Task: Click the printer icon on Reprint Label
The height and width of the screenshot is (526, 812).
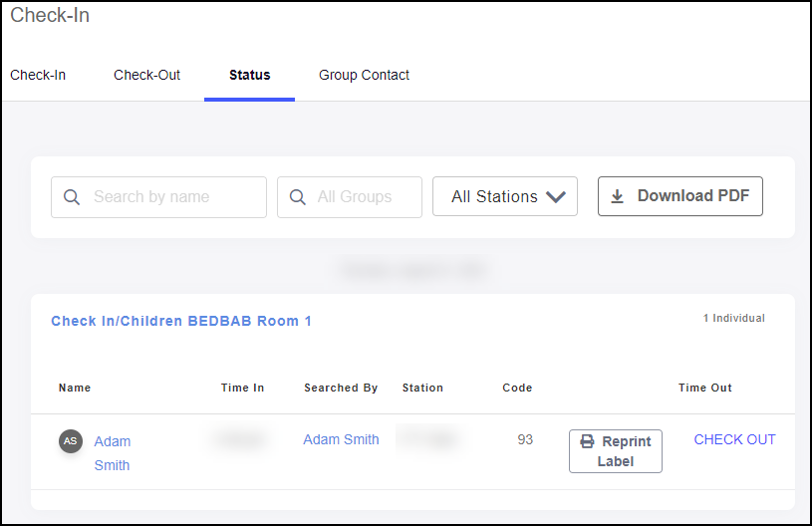Action: pos(588,441)
